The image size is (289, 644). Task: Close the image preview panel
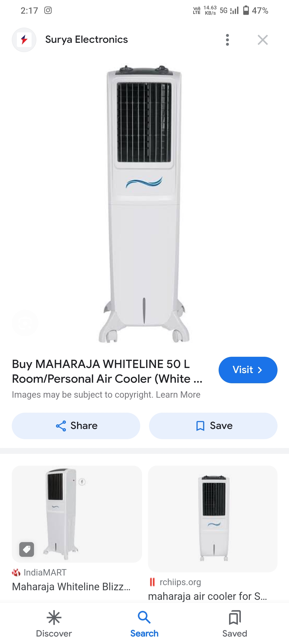pyautogui.click(x=263, y=40)
